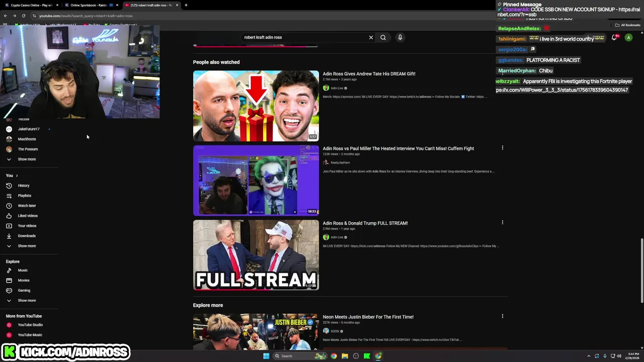Click the YouTube search input field
Viewport: 644px width, 362px height.
[x=302, y=37]
